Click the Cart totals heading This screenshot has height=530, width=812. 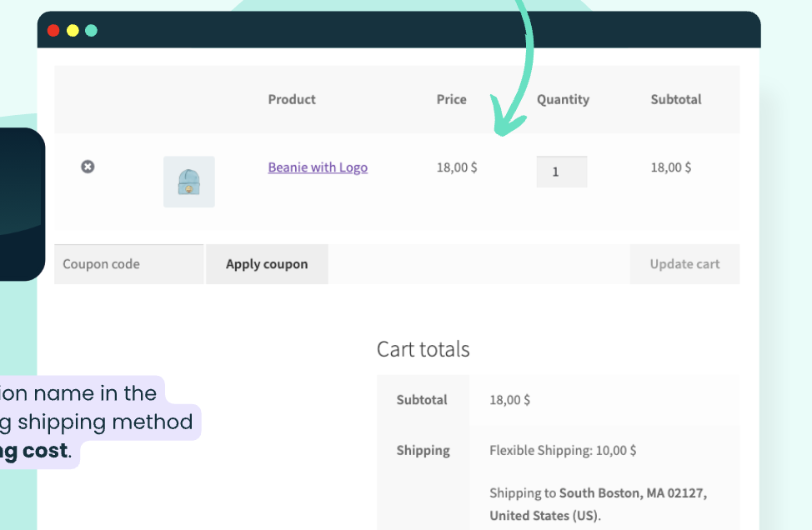coord(423,349)
